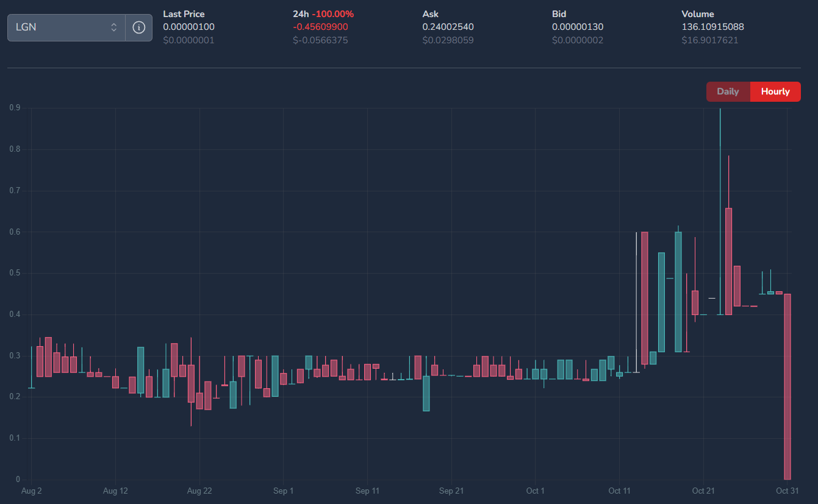Screen dimensions: 818x504
Task: Click the 0.9 label on the price axis
Action: [14, 108]
